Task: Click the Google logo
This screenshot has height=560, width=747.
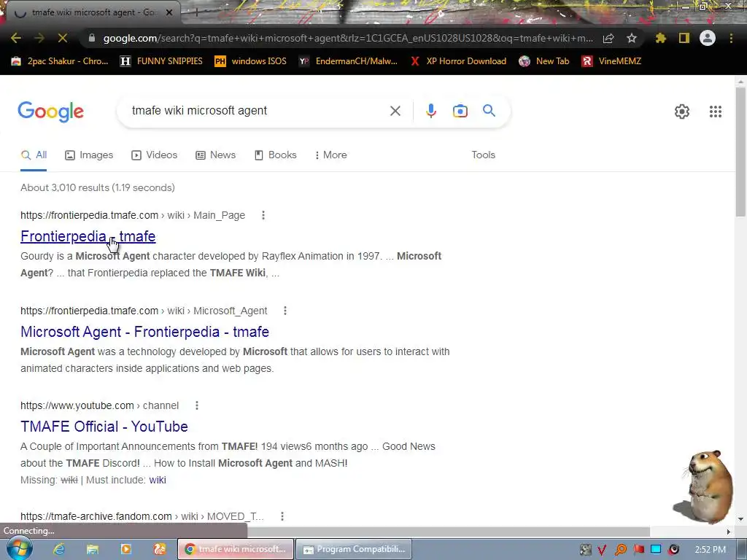Action: click(50, 112)
